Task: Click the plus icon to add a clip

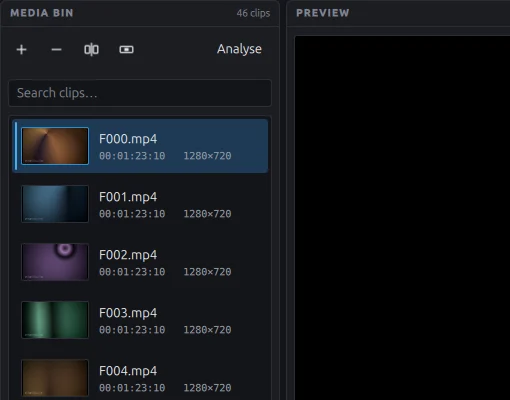Action: (x=22, y=50)
